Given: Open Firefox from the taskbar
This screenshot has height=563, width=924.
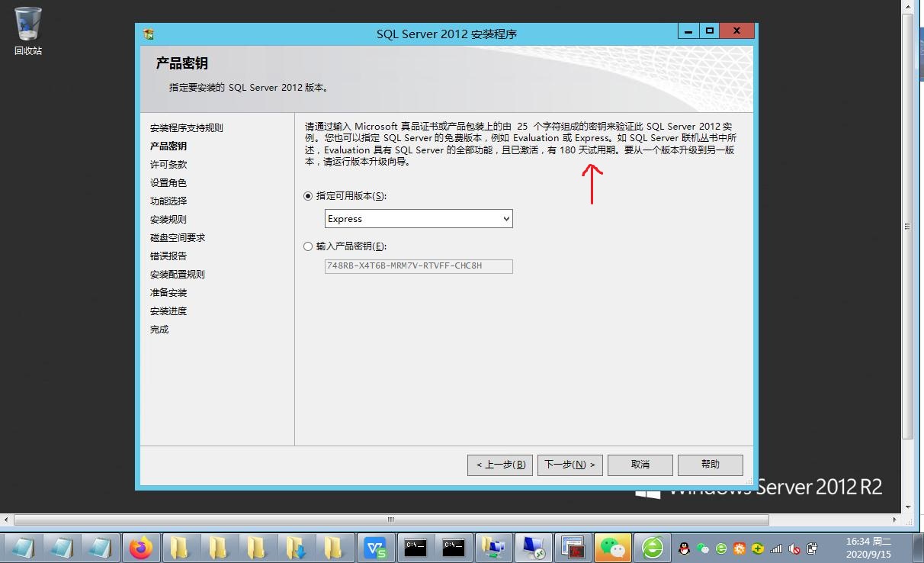Looking at the screenshot, I should 140,548.
